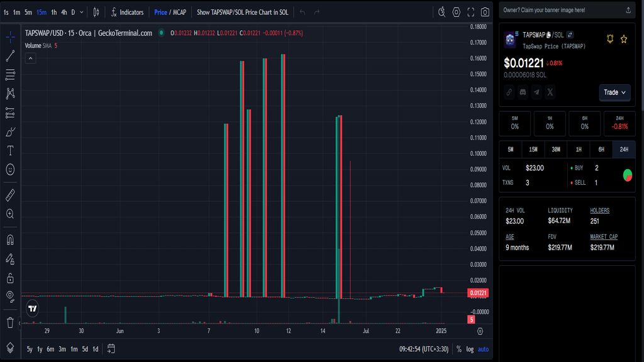Open the Indicators menu
The width and height of the screenshot is (644, 362).
click(127, 12)
